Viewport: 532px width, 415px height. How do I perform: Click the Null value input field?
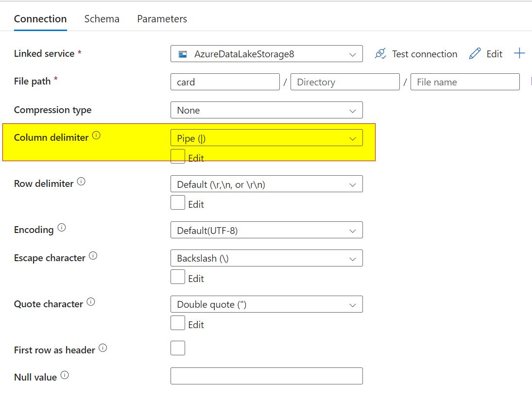click(x=266, y=376)
